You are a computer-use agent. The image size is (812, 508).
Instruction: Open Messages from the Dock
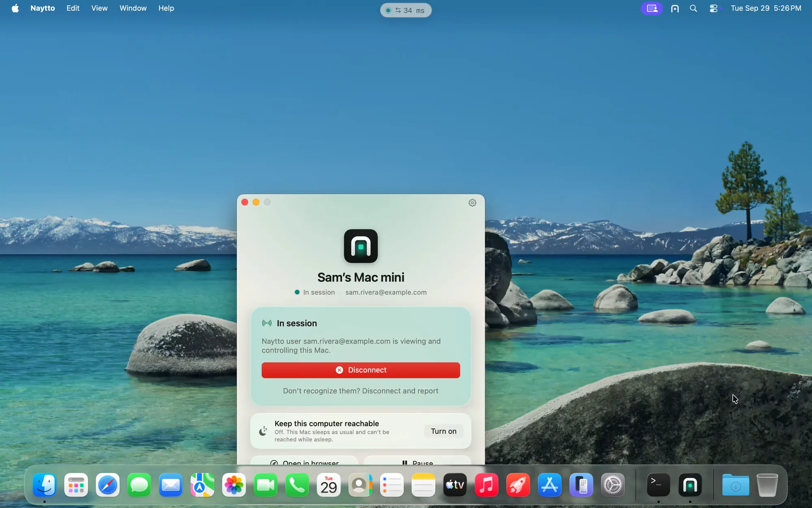coord(139,485)
